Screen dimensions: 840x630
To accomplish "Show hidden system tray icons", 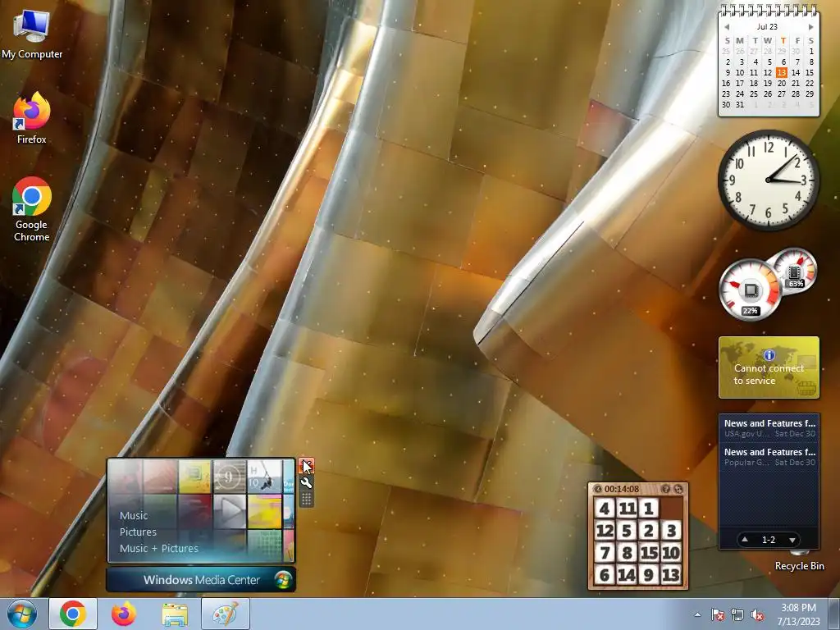I will 697,614.
